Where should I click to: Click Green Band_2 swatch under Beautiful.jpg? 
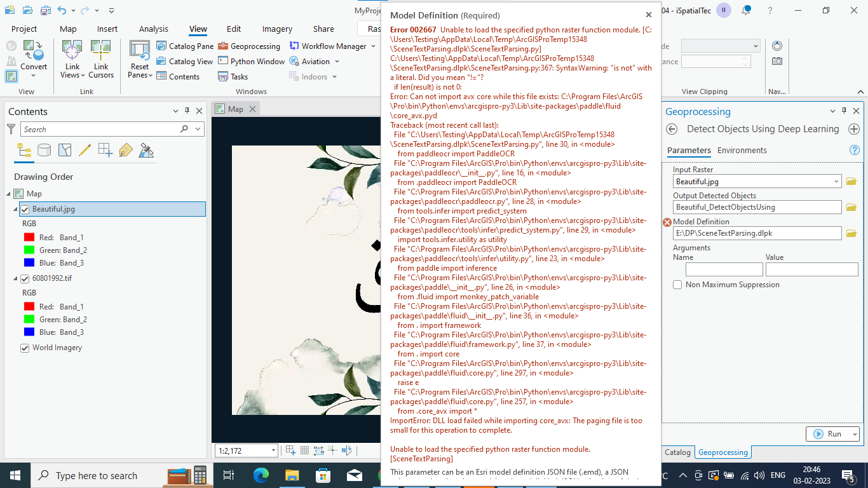[29, 250]
